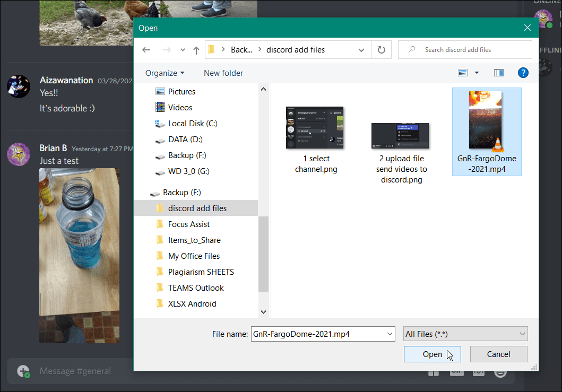
Task: Click the change view icon
Action: coord(463,73)
